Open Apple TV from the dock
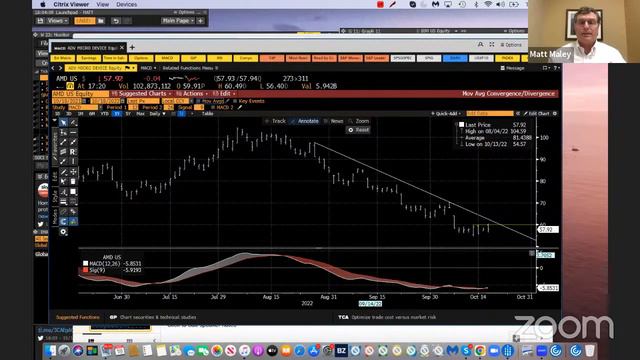 point(272,351)
